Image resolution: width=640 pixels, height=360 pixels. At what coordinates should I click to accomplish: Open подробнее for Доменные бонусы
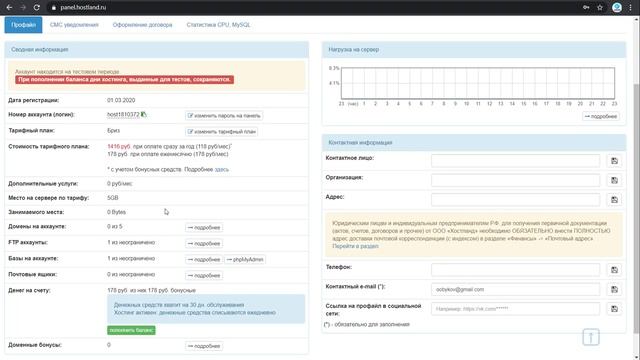coord(204,346)
